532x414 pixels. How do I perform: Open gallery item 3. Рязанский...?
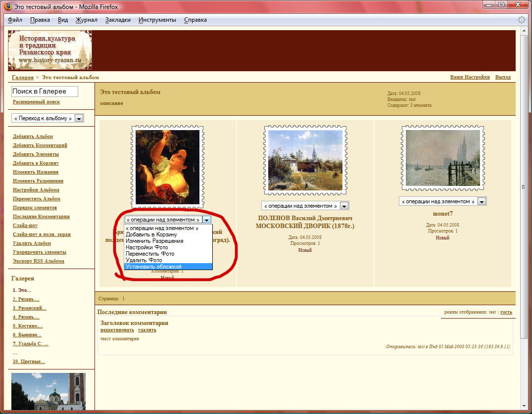point(30,308)
